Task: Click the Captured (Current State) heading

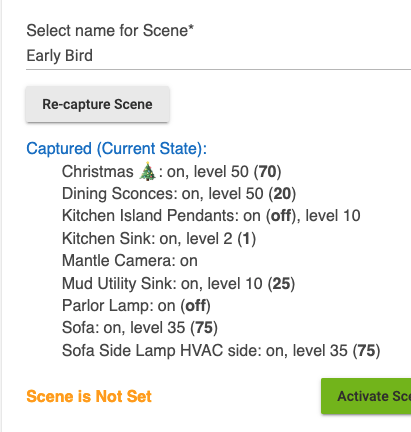Action: pyautogui.click(x=117, y=149)
